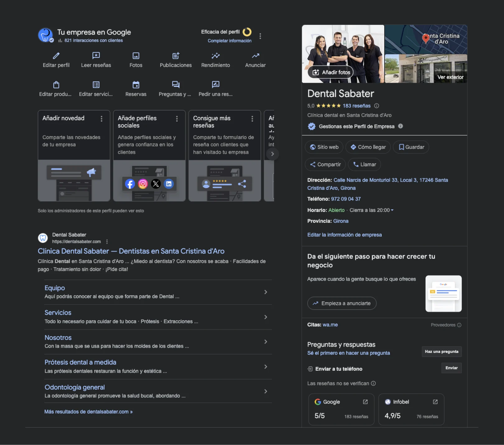Open Rendimiento chart icon
This screenshot has height=445, width=504.
(x=215, y=56)
